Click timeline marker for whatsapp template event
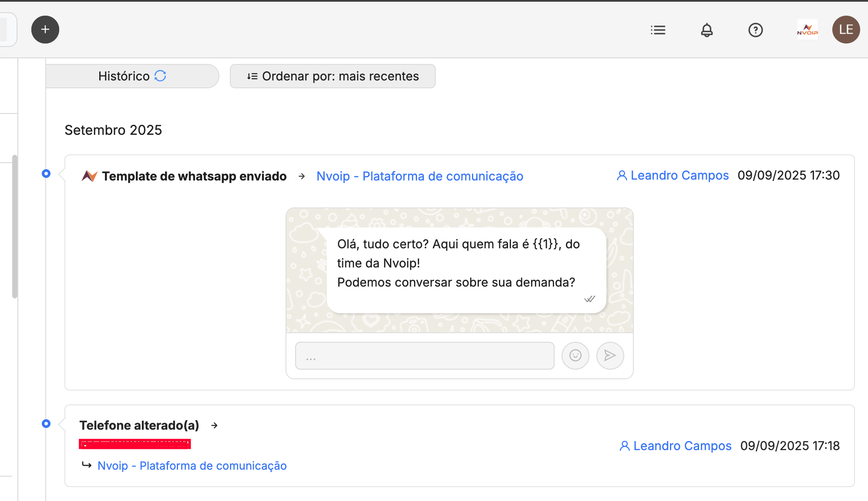 (x=46, y=174)
